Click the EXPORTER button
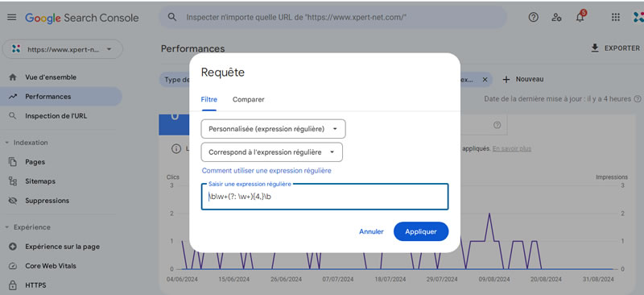644x295 pixels. coord(615,48)
